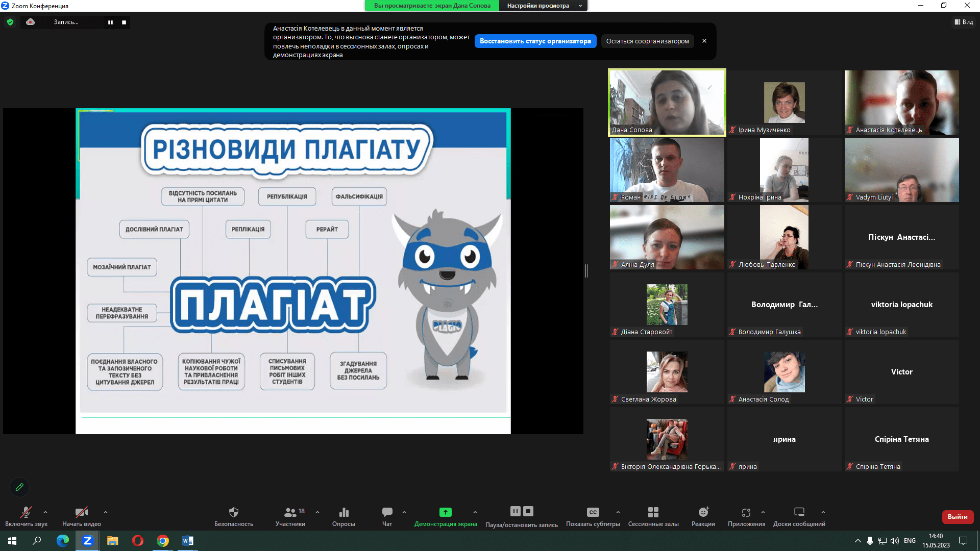The image size is (980, 551).
Task: Open the ENG language switcher
Action: (x=910, y=540)
